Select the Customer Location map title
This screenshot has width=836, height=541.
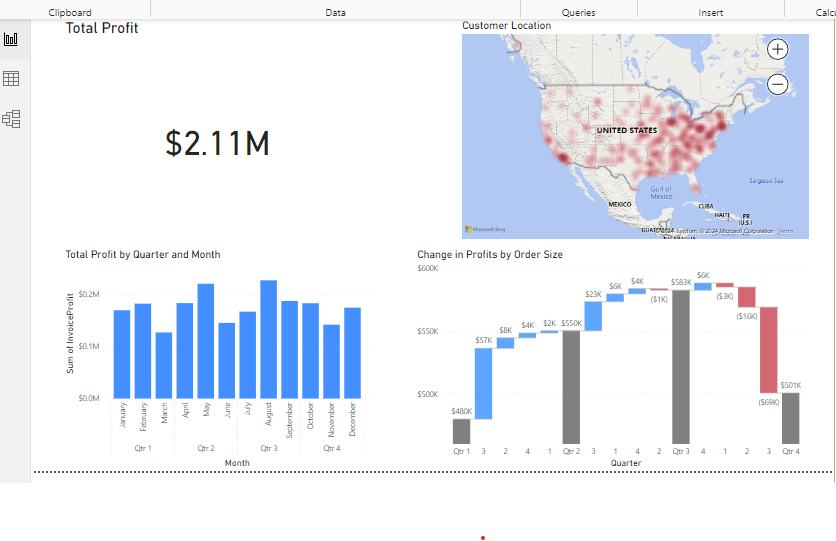[x=507, y=26]
